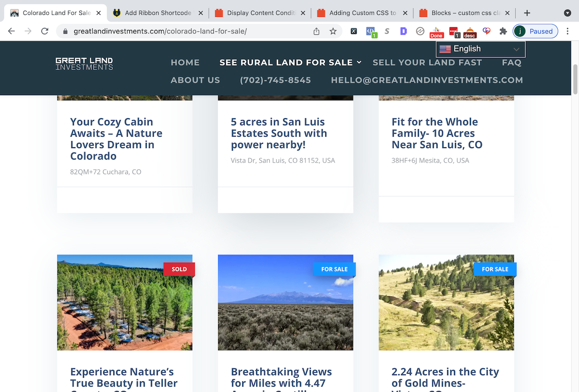
Task: Switch to the Blocks custom css class tab
Action: tap(465, 13)
